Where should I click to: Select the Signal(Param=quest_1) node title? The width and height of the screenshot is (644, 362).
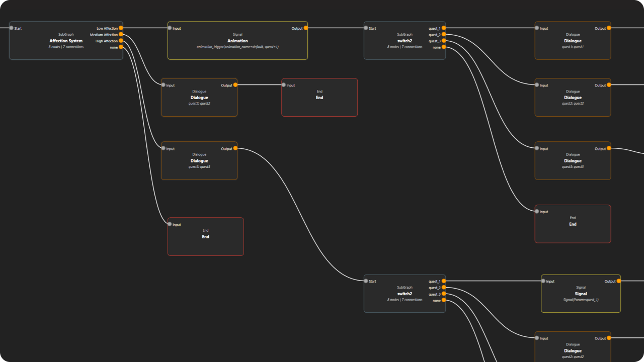point(581,294)
